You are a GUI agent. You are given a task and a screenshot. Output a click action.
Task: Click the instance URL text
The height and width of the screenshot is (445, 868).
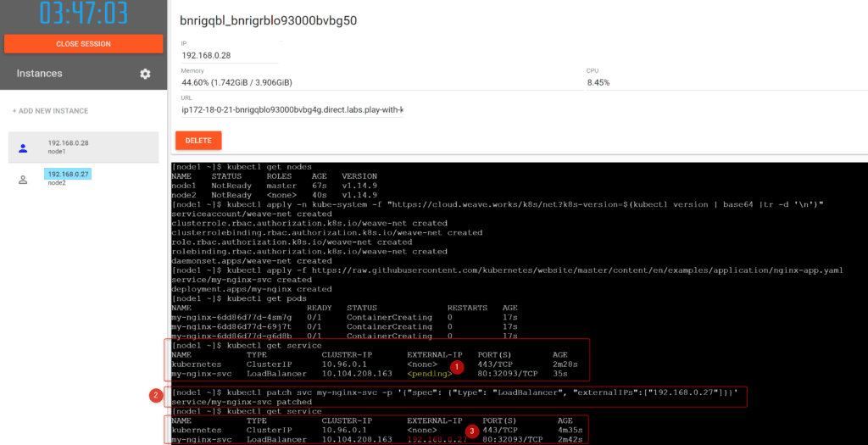(292, 109)
